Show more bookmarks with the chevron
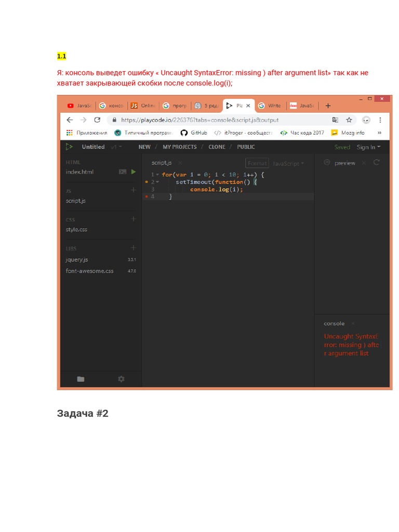Image resolution: width=399 pixels, height=532 pixels. [x=379, y=132]
